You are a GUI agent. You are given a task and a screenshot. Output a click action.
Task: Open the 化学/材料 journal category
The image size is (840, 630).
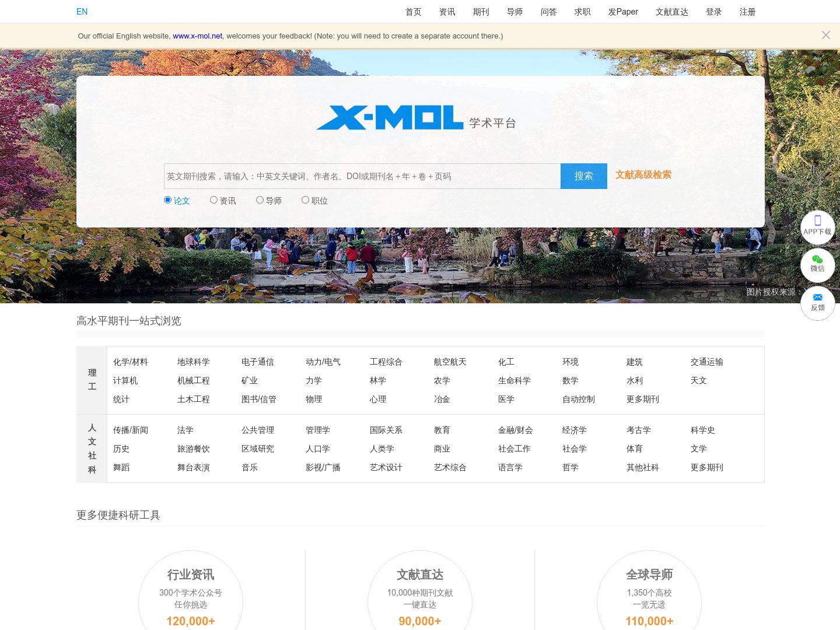131,362
